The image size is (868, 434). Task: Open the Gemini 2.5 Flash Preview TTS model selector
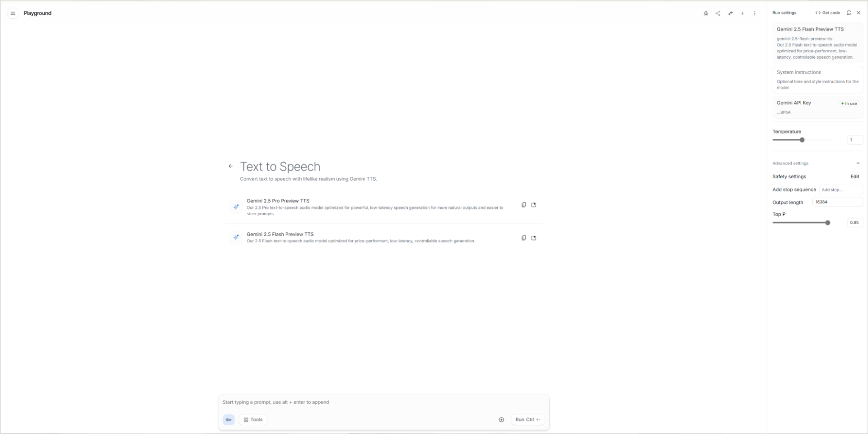[x=817, y=43]
